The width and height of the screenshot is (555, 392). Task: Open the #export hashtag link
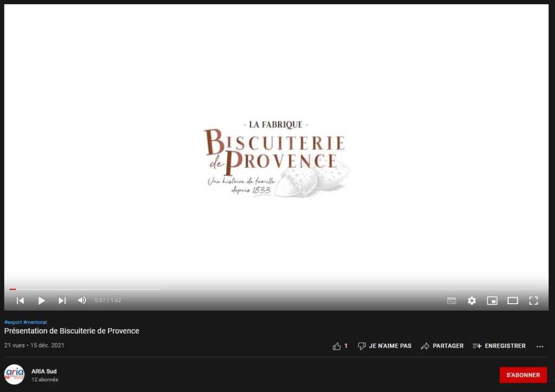(x=13, y=322)
